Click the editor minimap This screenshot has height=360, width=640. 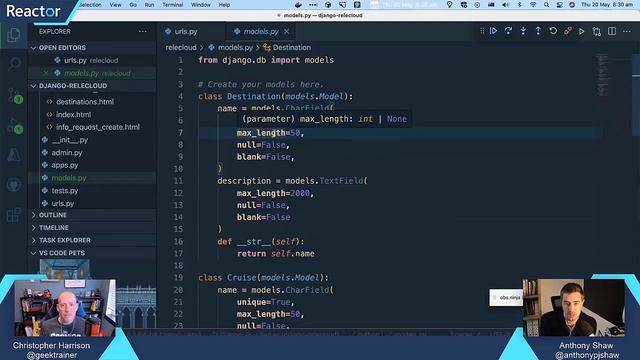(x=602, y=75)
